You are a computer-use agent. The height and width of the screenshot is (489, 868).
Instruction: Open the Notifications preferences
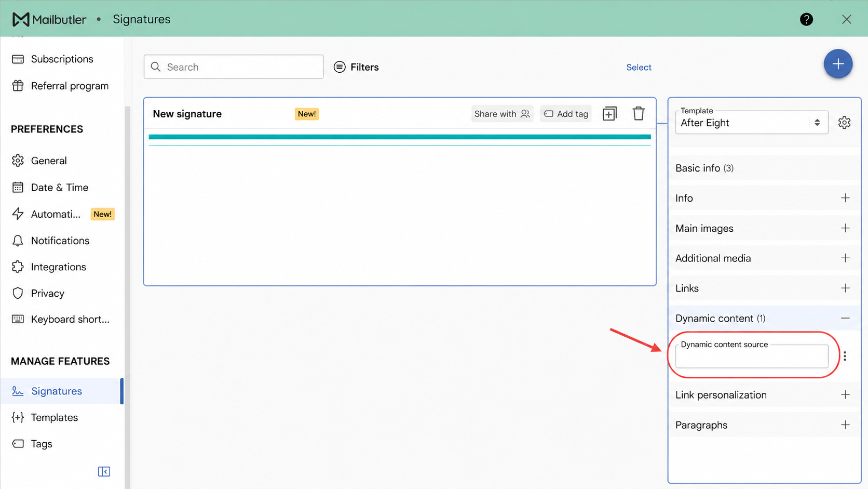(60, 241)
